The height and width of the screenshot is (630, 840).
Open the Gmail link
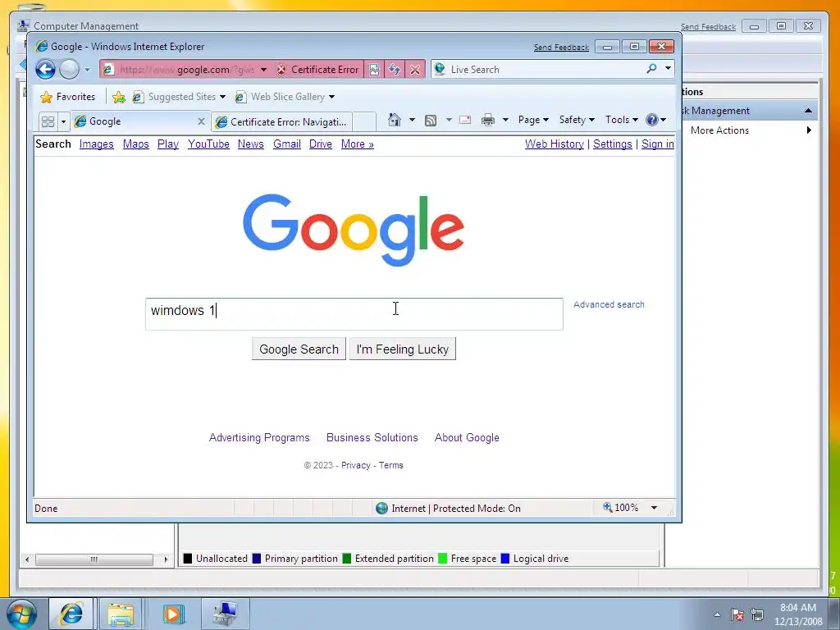tap(286, 144)
